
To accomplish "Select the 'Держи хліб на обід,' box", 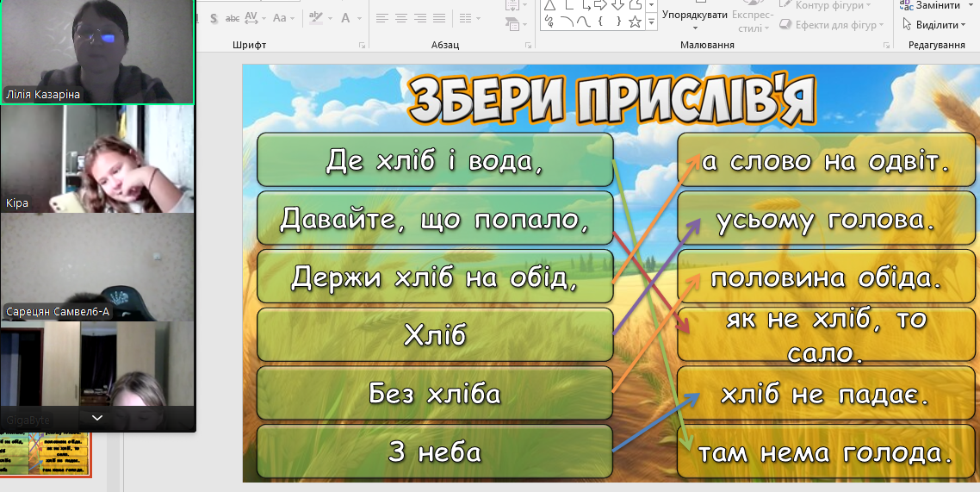I will pos(435,277).
